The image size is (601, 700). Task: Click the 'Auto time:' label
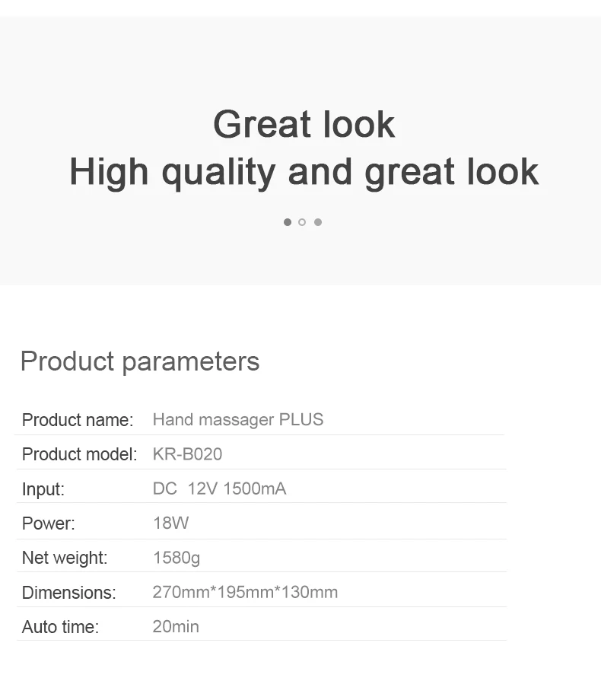pyautogui.click(x=60, y=627)
